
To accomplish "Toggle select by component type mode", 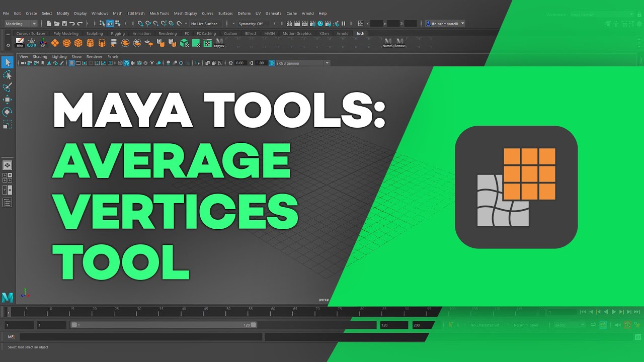I will point(117,24).
